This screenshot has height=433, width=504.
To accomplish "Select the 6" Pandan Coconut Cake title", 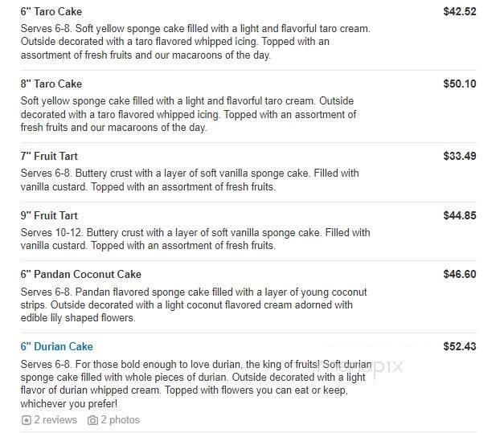I will [80, 275].
